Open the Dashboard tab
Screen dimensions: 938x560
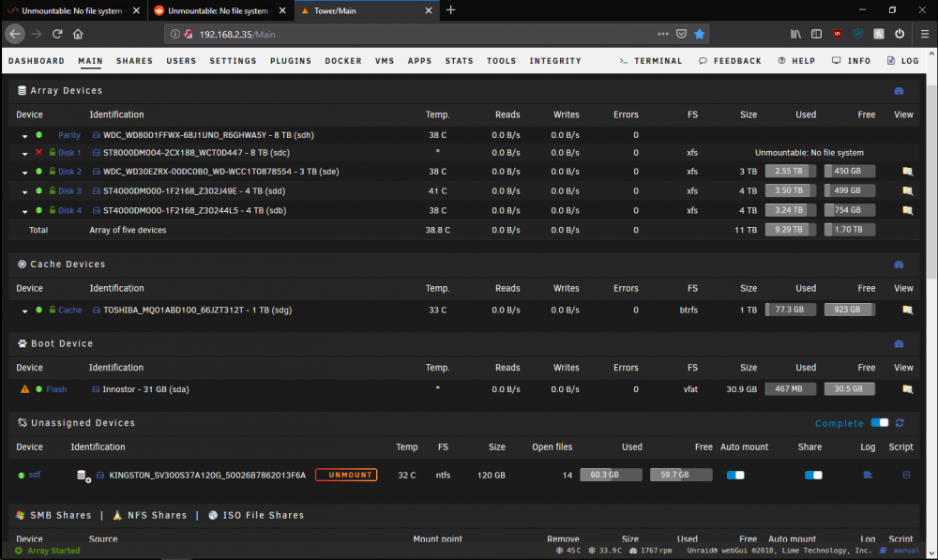coord(37,61)
